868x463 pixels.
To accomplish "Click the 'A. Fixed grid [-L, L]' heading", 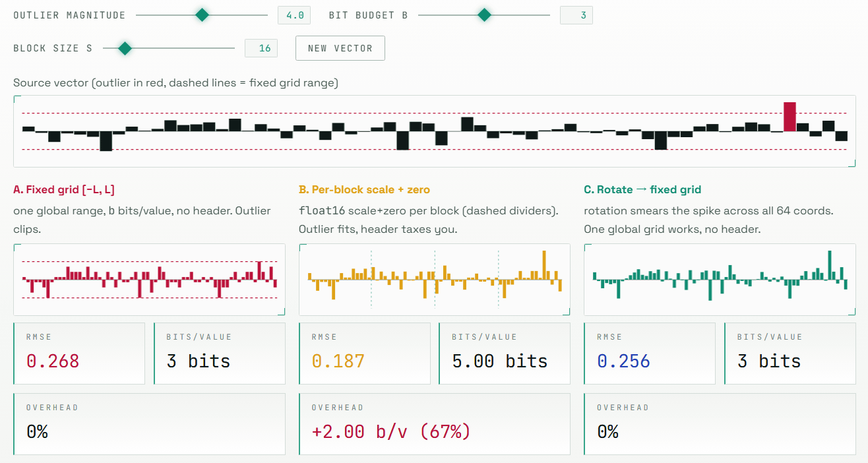I will 63,189.
